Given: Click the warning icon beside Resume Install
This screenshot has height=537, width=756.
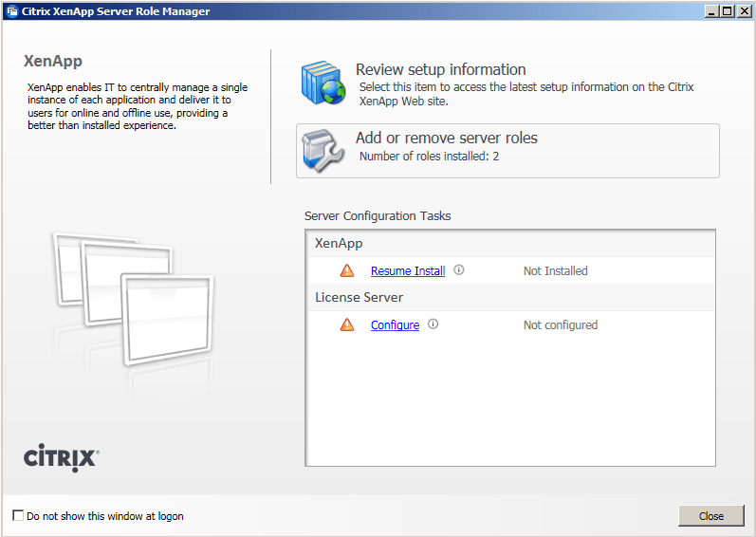Looking at the screenshot, I should [x=346, y=270].
